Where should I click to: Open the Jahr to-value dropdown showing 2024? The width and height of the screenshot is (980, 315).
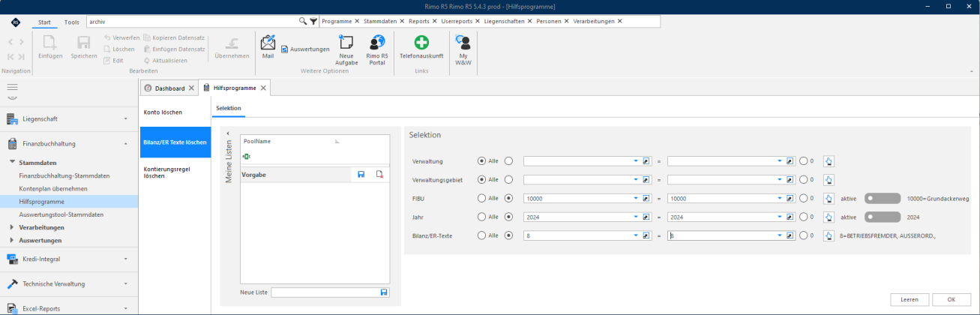[x=780, y=217]
